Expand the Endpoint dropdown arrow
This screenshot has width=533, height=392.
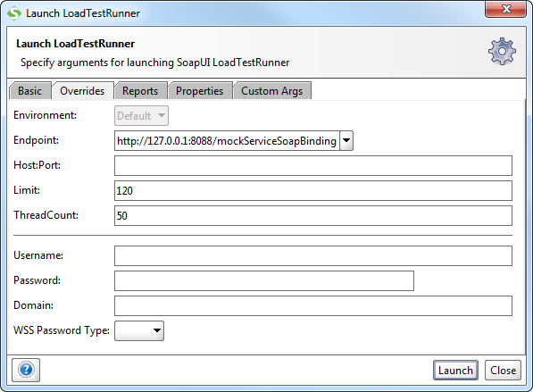click(346, 140)
